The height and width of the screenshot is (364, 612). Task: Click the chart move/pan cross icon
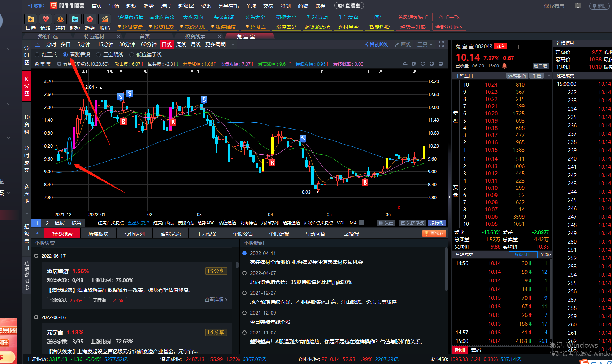[x=405, y=64]
